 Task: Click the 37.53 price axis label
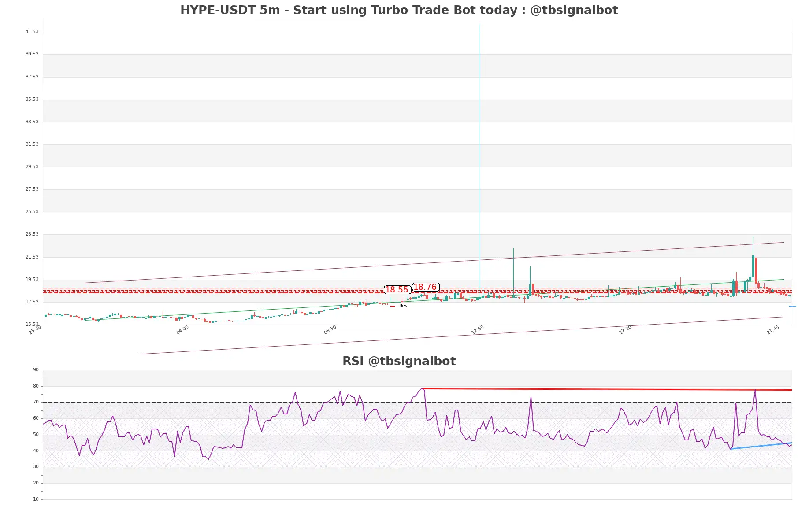[x=32, y=77]
